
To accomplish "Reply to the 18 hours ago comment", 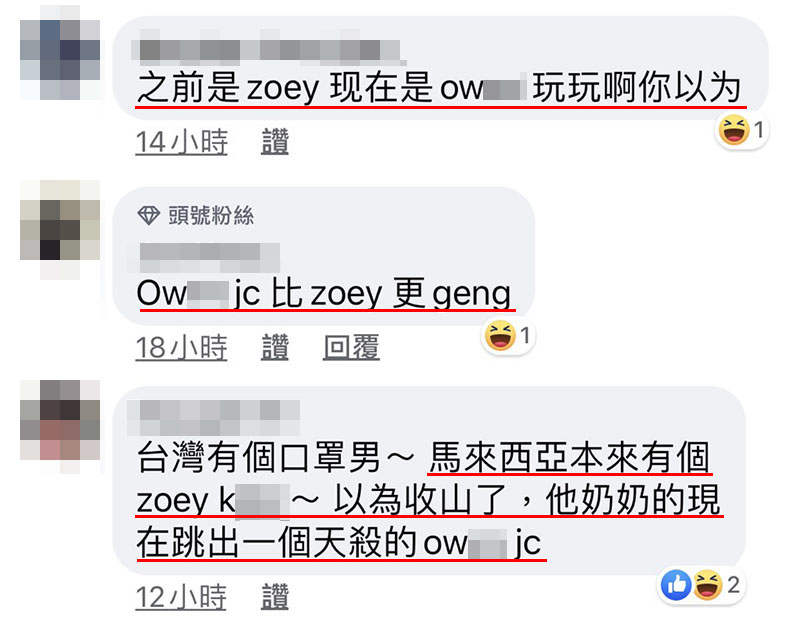I will (x=351, y=347).
